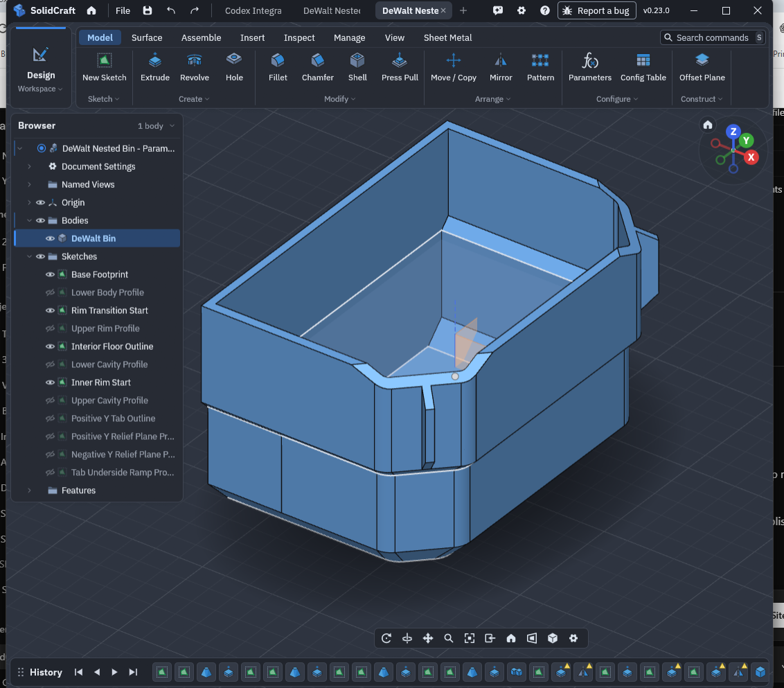Open the settings gear in title bar
Screen dimensions: 784x688
pyautogui.click(x=522, y=10)
